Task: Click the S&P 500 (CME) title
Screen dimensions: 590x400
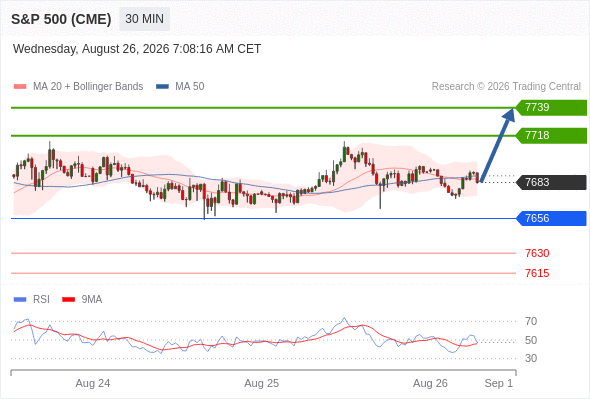Action: point(61,19)
